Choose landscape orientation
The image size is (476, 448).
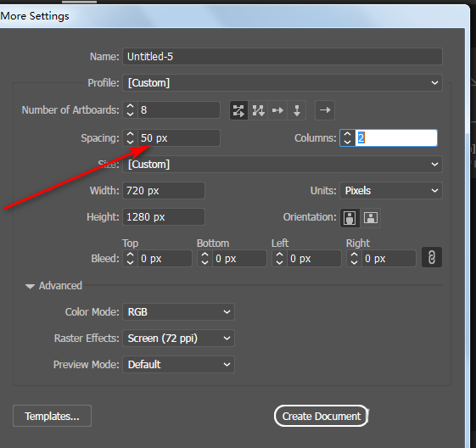(370, 217)
